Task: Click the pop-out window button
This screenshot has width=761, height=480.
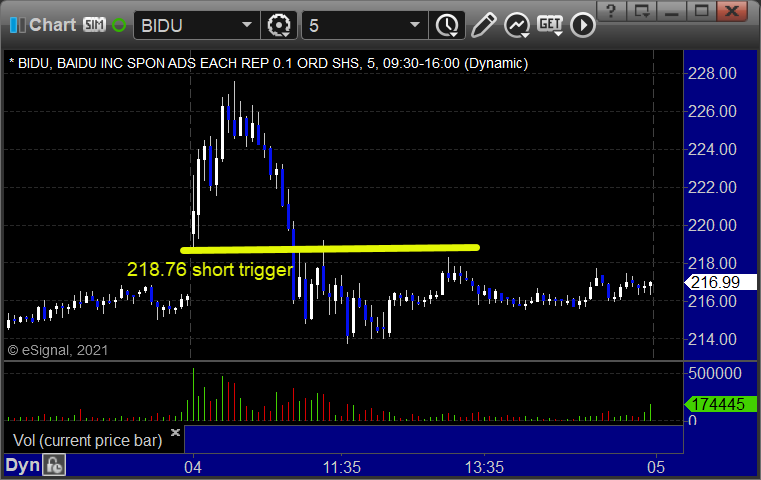Action: (x=642, y=11)
